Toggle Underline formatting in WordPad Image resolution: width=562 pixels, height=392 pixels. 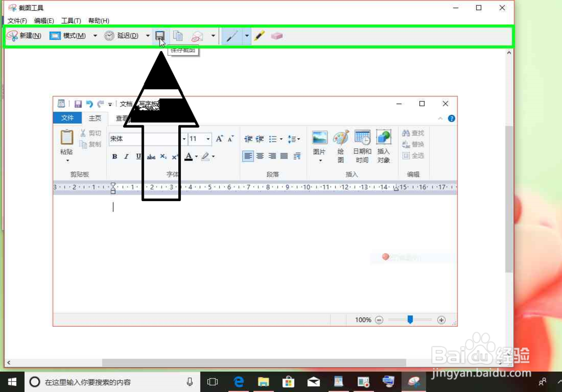pyautogui.click(x=138, y=157)
